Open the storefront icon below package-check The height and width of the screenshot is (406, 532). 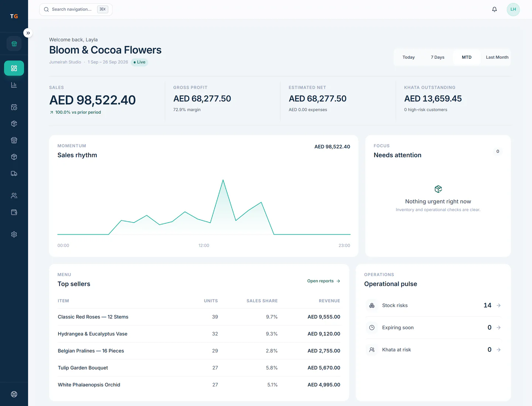point(14,140)
